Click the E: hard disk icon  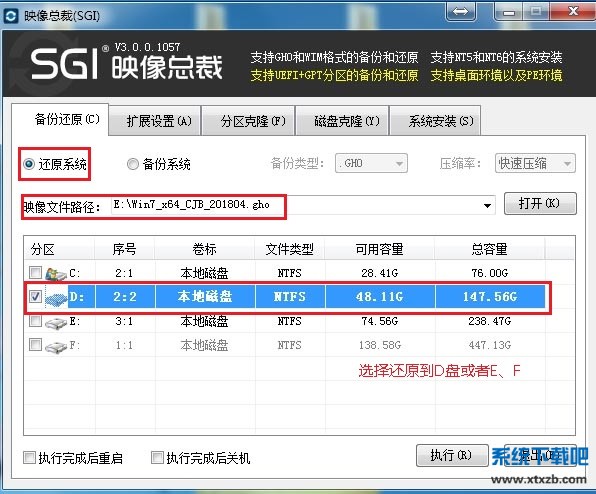pyautogui.click(x=56, y=323)
